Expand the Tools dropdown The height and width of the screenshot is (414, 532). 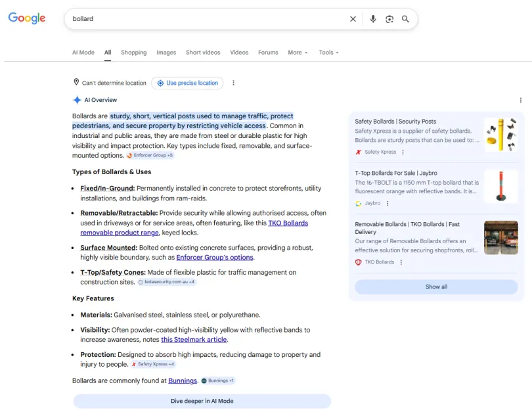(x=328, y=53)
